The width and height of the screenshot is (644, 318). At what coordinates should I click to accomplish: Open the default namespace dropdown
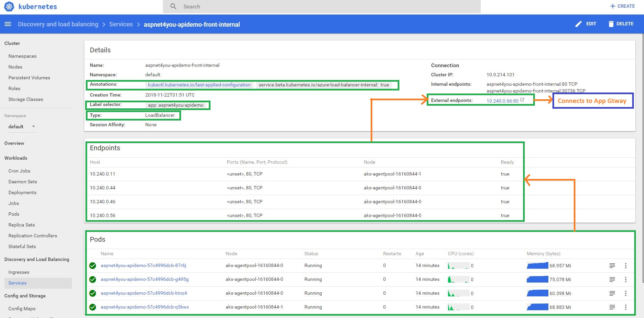(22, 127)
